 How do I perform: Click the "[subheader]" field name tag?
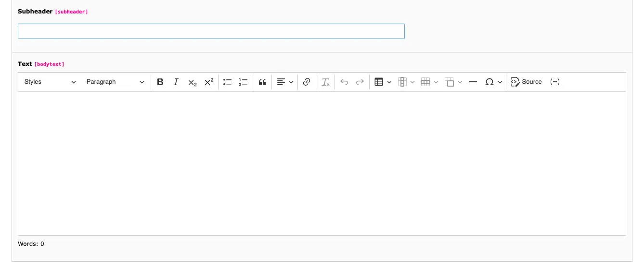(71, 12)
